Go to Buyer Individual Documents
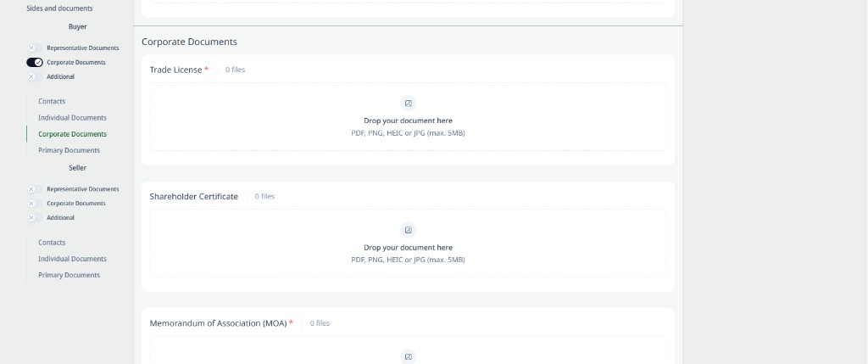The height and width of the screenshot is (364, 868). pyautogui.click(x=73, y=118)
